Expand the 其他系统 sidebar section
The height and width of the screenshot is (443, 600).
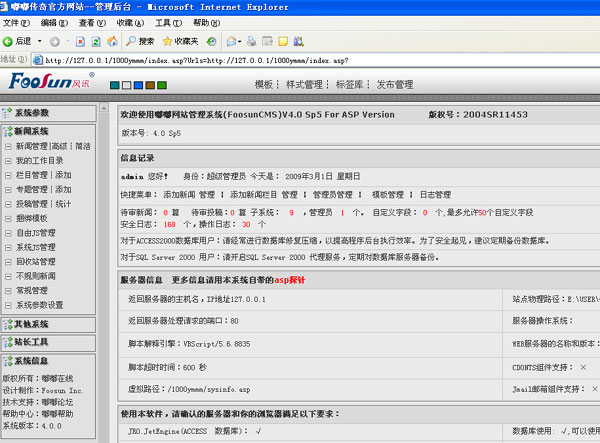(x=32, y=324)
